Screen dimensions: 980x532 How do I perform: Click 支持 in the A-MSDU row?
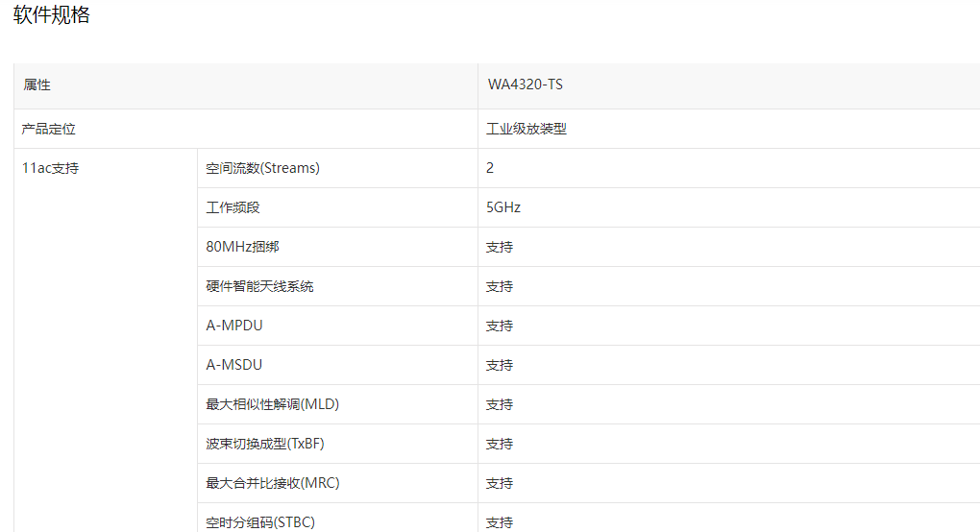(x=500, y=365)
